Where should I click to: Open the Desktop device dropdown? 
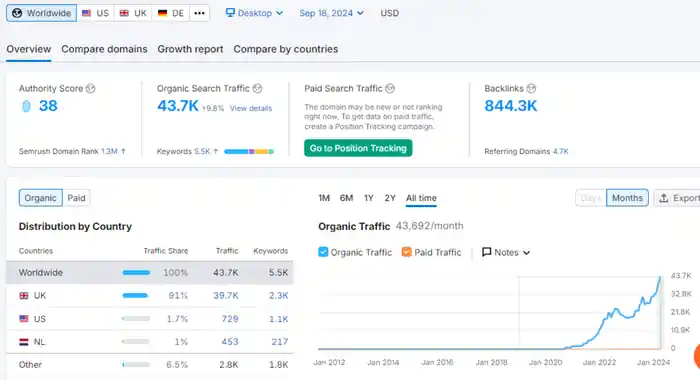point(254,13)
